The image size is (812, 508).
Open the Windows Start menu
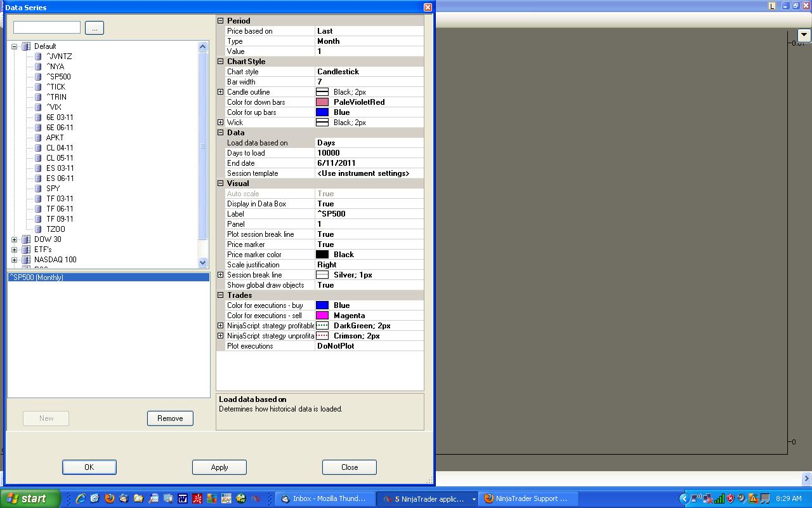click(30, 498)
